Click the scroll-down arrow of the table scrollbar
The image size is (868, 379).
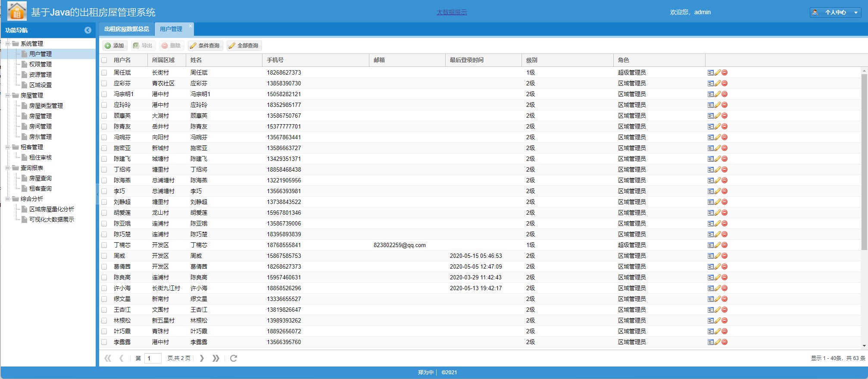pos(864,346)
